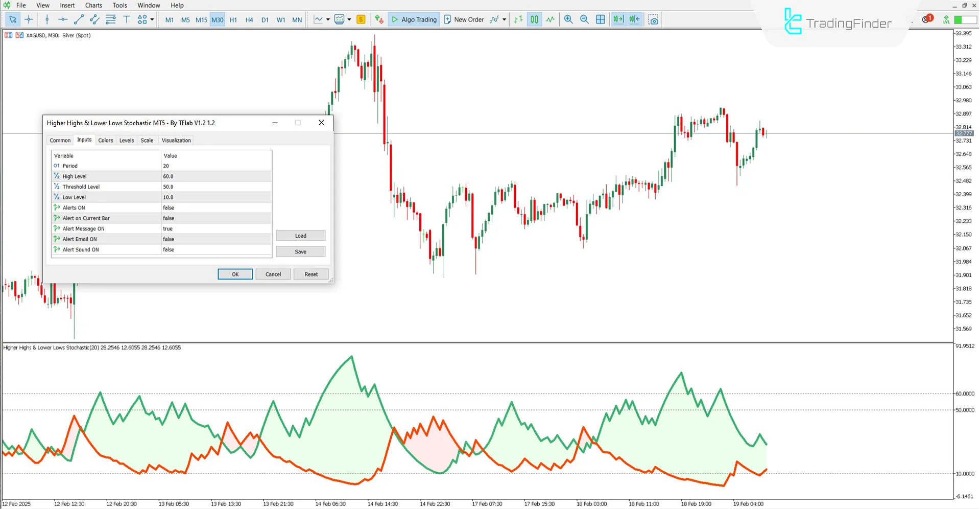Screen dimensions: 980x509
Task: Activate the Draw Trendline tool
Action: [x=79, y=19]
